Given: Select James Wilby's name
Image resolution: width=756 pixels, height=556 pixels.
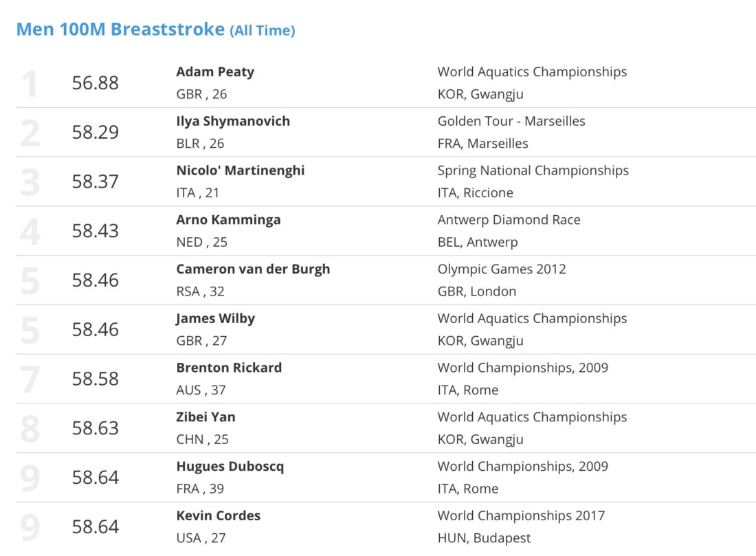Looking at the screenshot, I should click(215, 319).
